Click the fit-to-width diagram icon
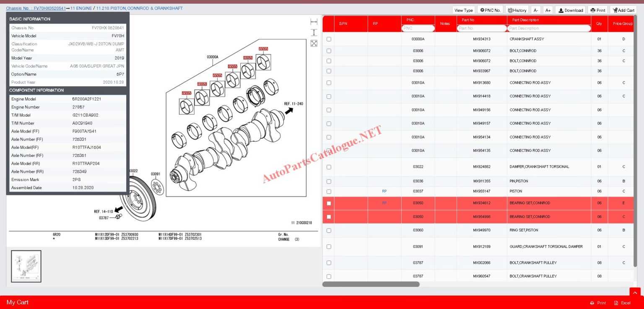Screen dimensions: 644x309 [314, 22]
